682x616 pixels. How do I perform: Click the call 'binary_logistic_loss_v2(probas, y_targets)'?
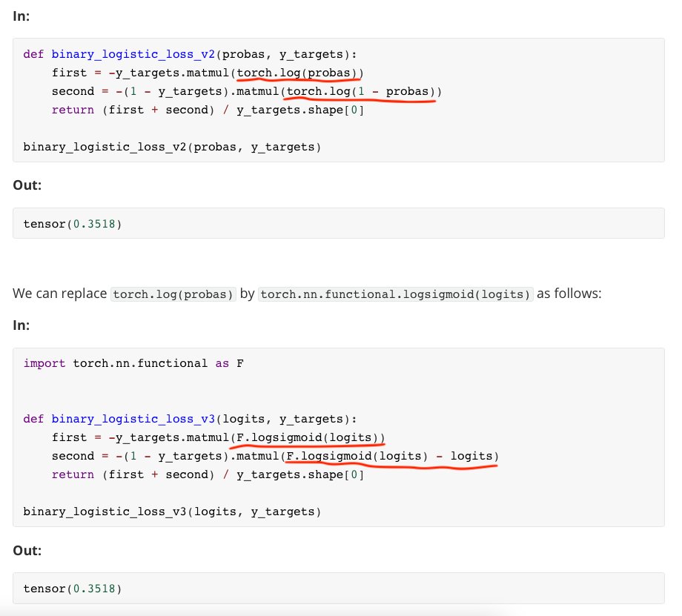pyautogui.click(x=172, y=147)
